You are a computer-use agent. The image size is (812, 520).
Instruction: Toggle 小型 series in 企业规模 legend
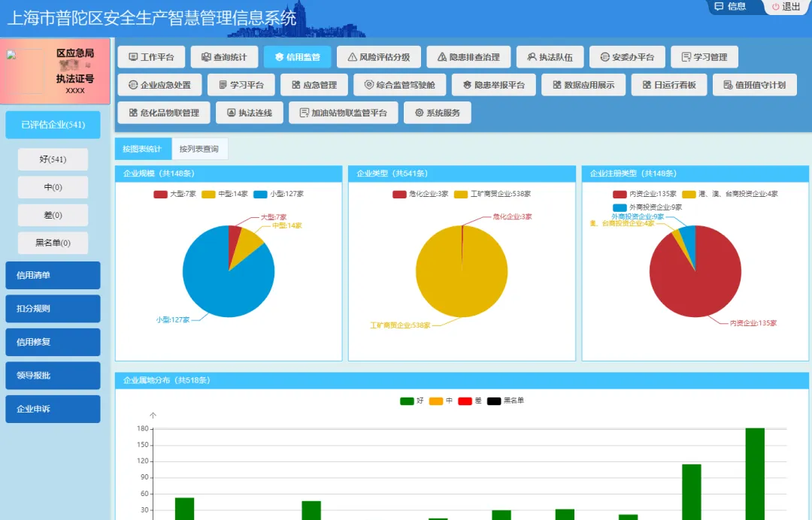(260, 194)
